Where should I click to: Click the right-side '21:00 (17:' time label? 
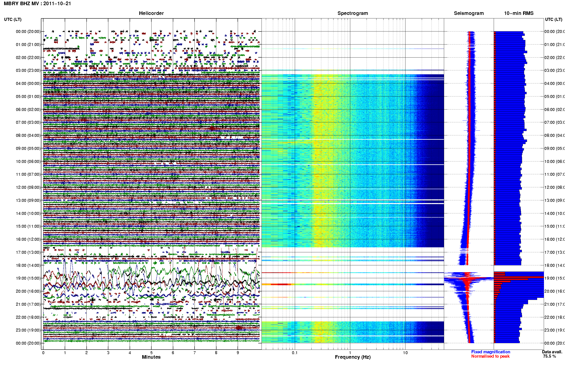(x=555, y=304)
